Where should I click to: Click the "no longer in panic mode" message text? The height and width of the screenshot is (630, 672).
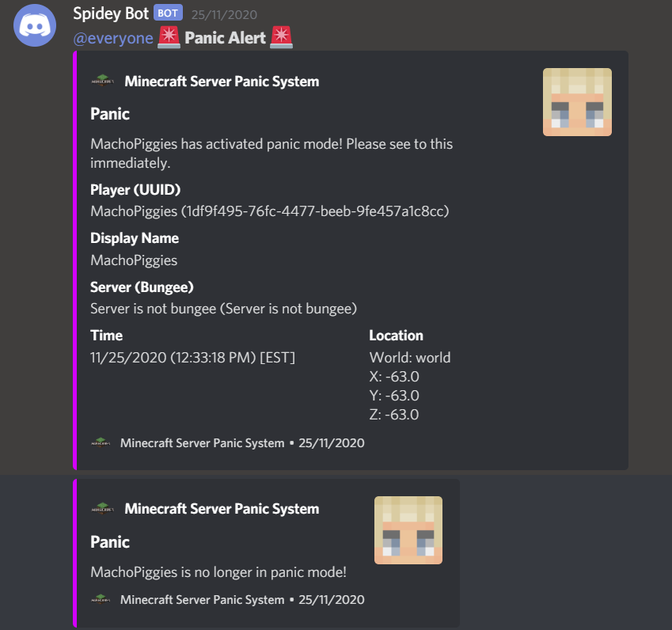[x=218, y=571]
